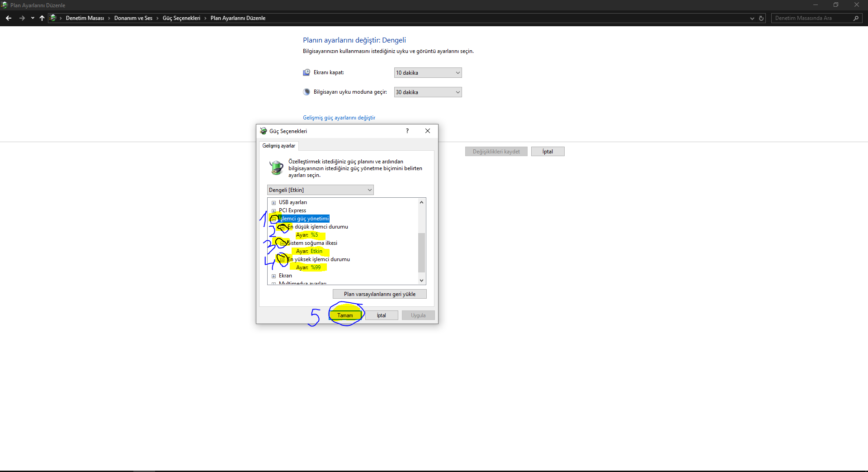868x472 pixels.
Task: Refresh the address bar location
Action: coord(761,18)
